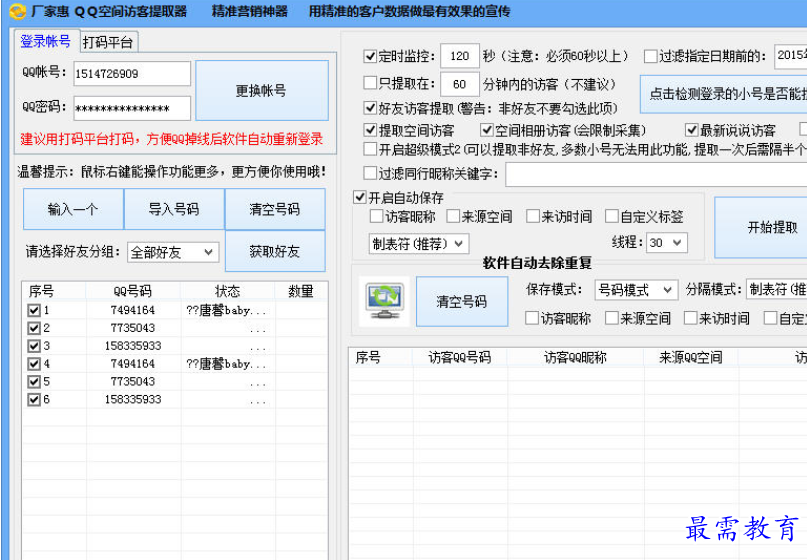Click the 状态 column header
Viewport: 807px width, 560px height.
(x=227, y=291)
